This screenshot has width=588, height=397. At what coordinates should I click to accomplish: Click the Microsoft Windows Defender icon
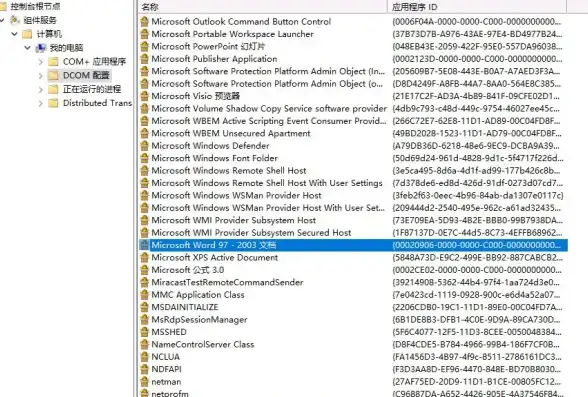(x=144, y=145)
